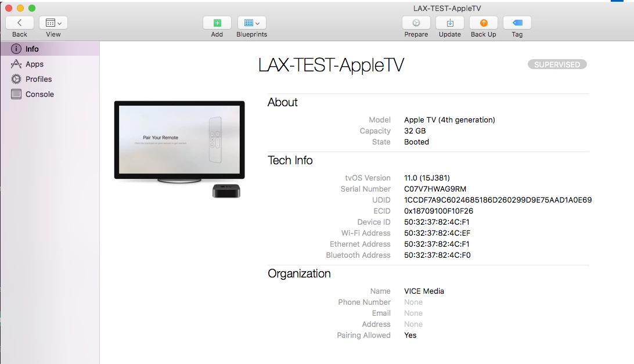
Task: Click the Apple TV box image
Action: tap(226, 191)
